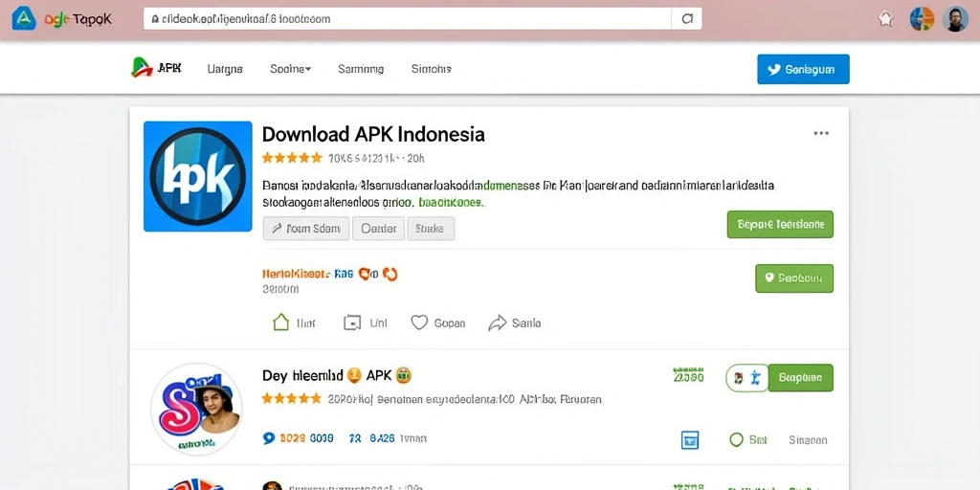980x490 pixels.
Task: Open the Download APK Indonesia title
Action: click(373, 134)
